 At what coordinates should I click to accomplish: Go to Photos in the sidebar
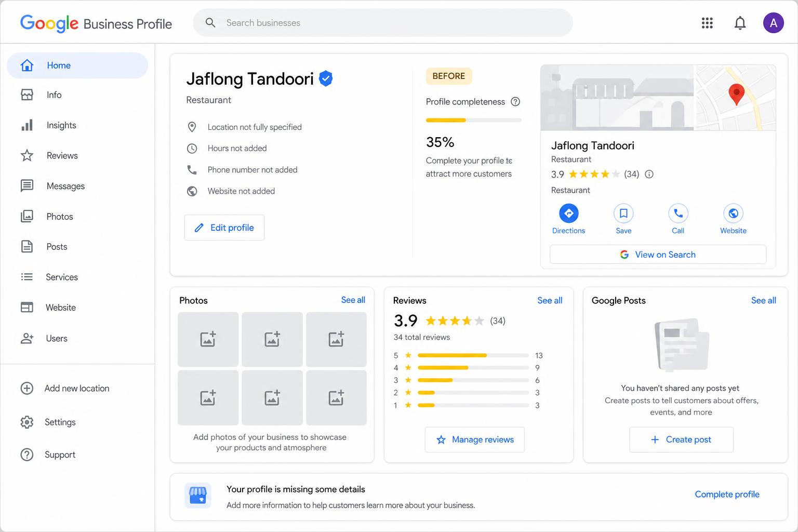coord(77,217)
